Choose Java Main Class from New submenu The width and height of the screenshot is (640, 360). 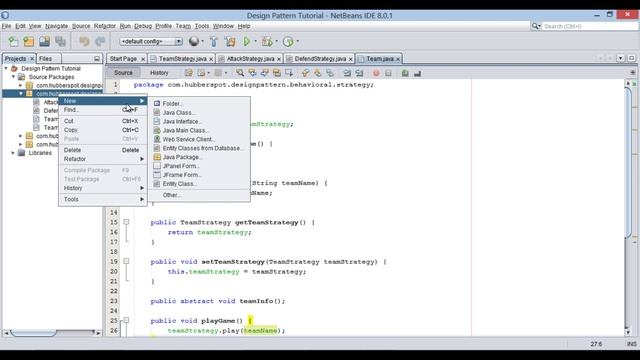pyautogui.click(x=199, y=130)
